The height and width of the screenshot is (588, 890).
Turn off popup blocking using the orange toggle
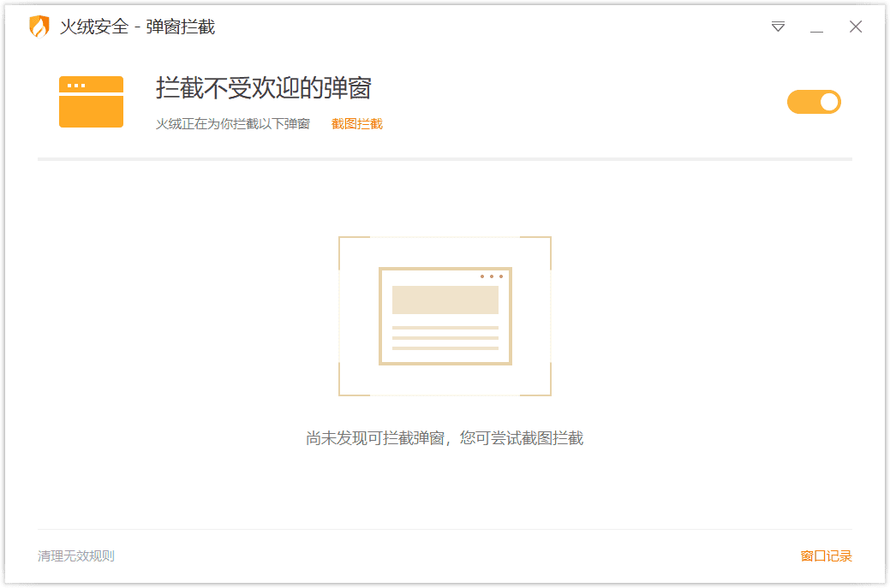point(814,101)
